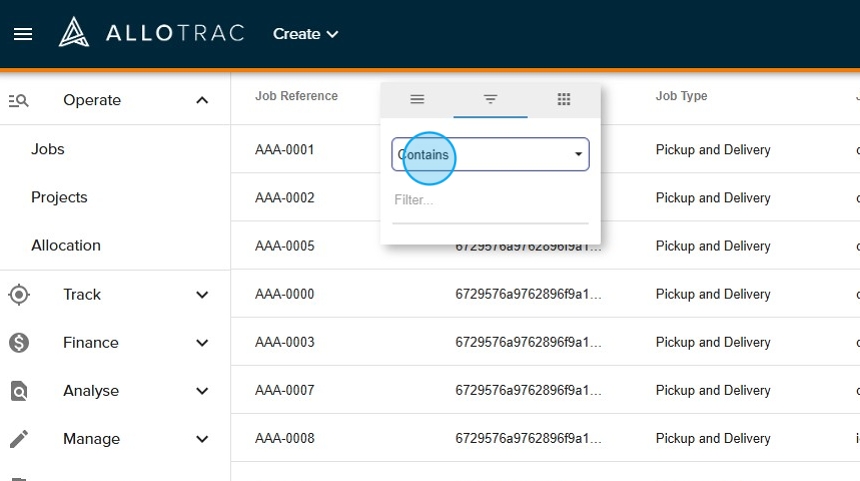Open the Create dropdown menu
This screenshot has height=481, width=860.
(306, 34)
